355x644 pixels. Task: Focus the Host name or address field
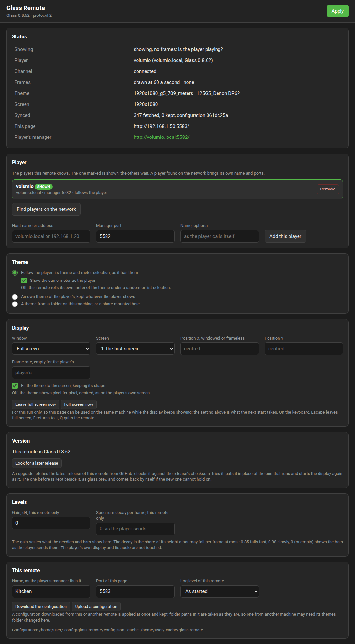tap(51, 236)
